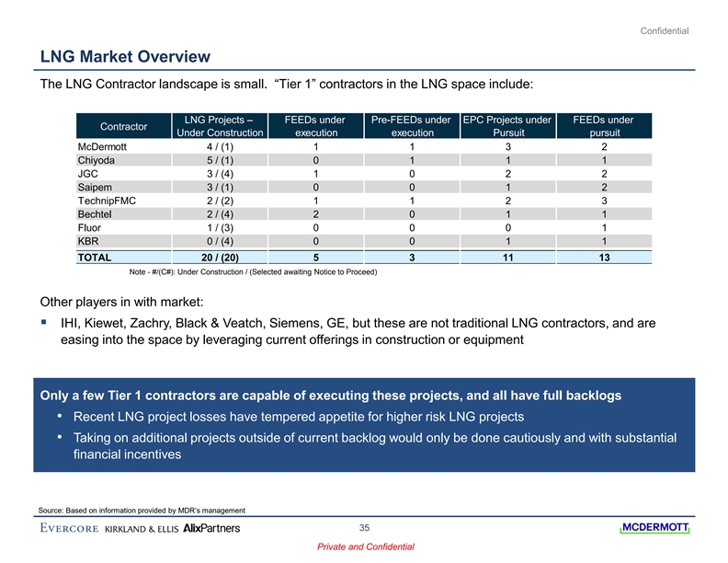Click the table note about Notice to Proceed
Screen dimensions: 728x563
[253, 271]
